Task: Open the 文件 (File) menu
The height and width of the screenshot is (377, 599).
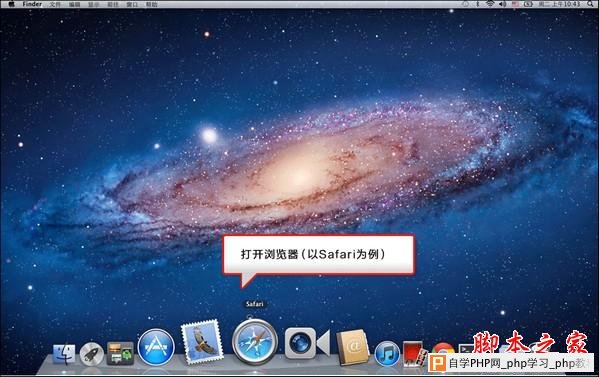Action: (x=55, y=5)
